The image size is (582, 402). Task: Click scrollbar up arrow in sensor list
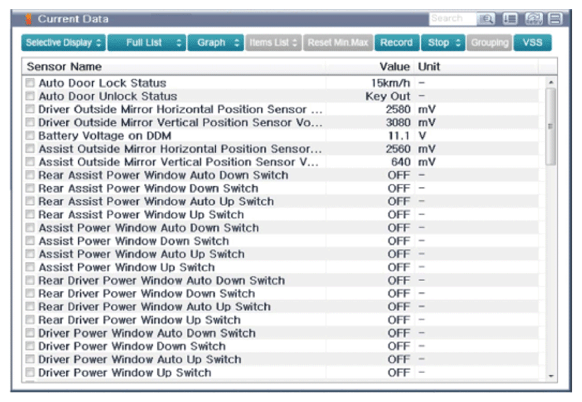coord(551,82)
